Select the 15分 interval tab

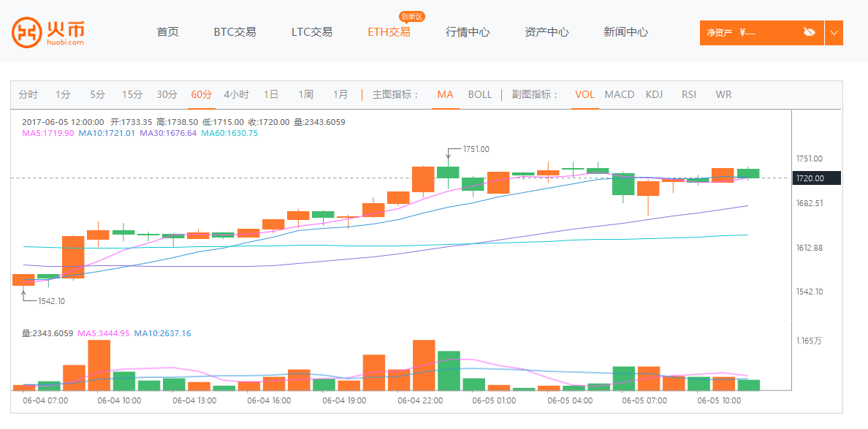(x=132, y=94)
